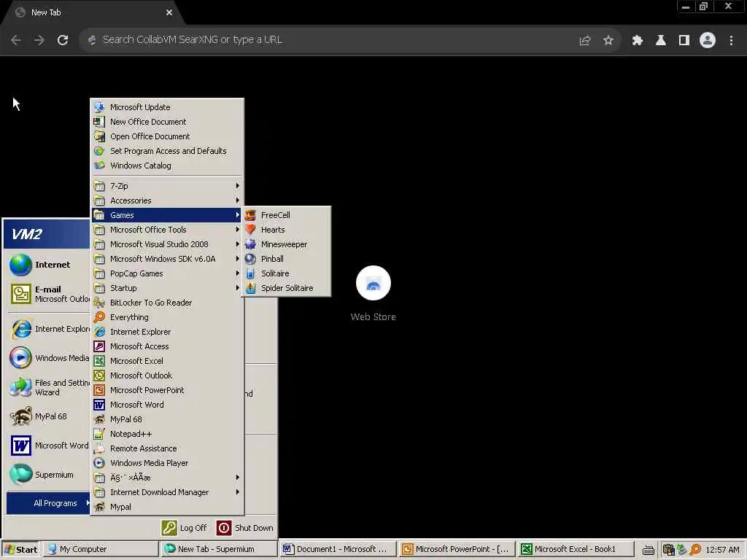This screenshot has width=747, height=560.
Task: Click All Programs in Start menu
Action: coord(49,503)
